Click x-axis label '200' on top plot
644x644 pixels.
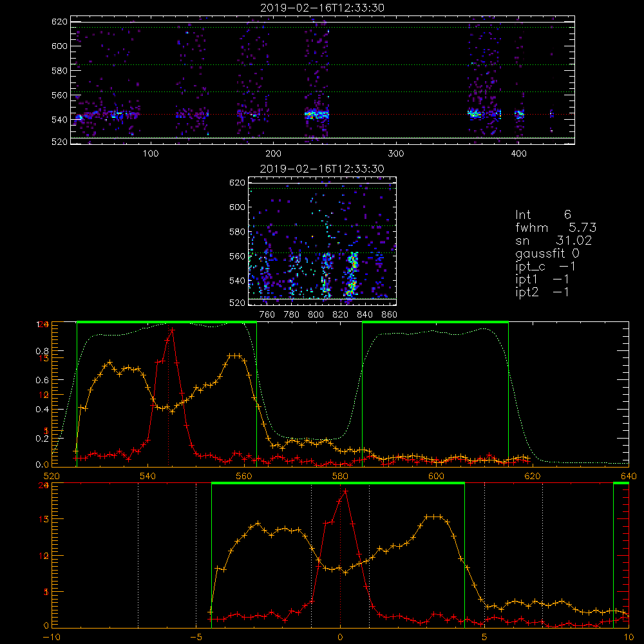coord(273,154)
